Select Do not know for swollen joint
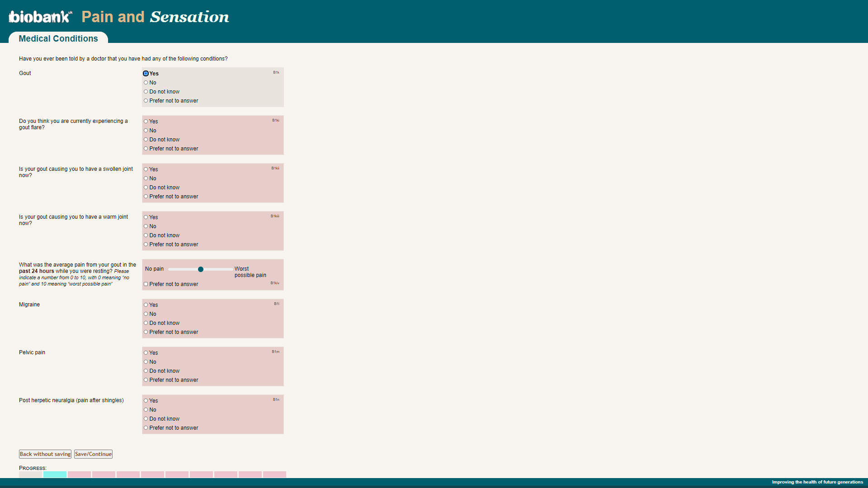The width and height of the screenshot is (868, 488). pos(146,188)
